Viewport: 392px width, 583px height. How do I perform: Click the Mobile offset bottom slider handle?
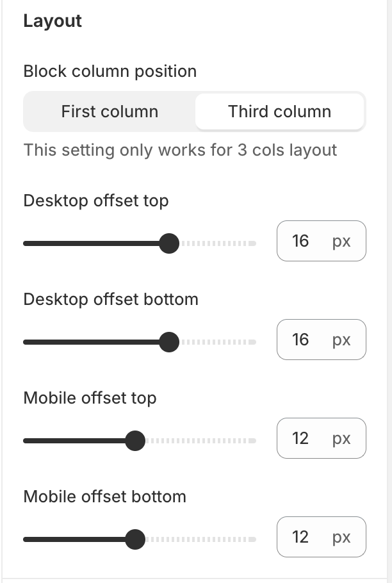coord(135,539)
